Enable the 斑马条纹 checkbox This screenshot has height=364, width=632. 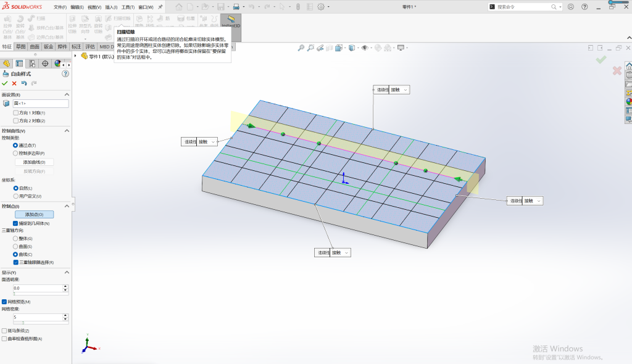[x=4, y=331]
